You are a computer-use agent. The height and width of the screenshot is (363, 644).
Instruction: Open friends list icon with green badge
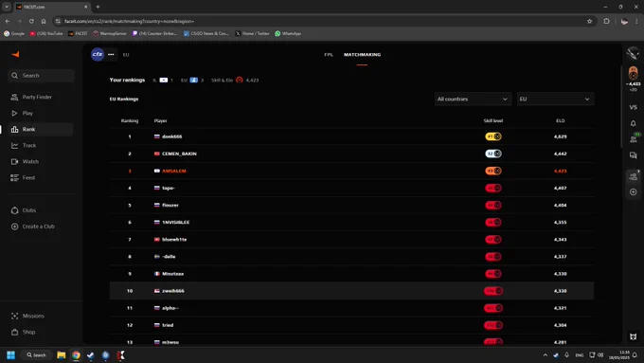click(x=634, y=138)
